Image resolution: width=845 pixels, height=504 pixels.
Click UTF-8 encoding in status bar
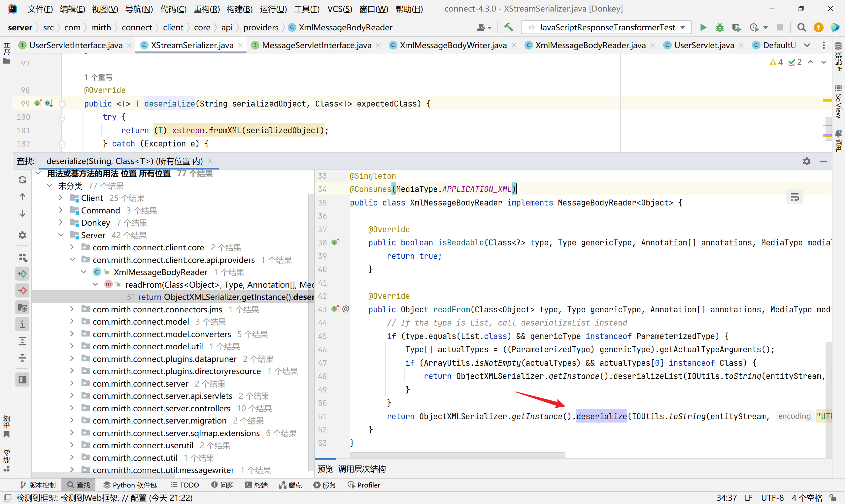click(x=772, y=498)
